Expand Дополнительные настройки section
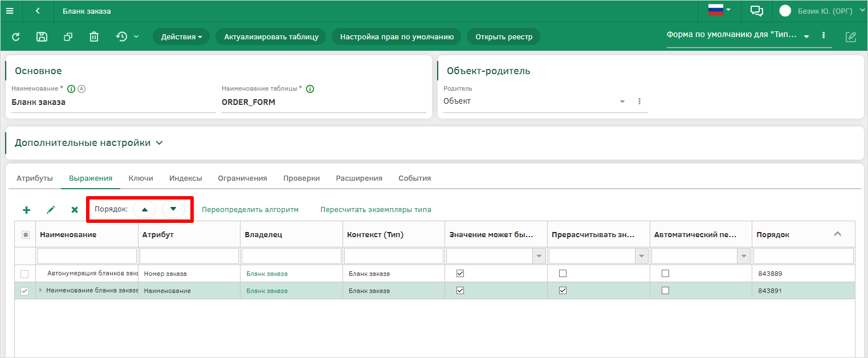Image resolution: width=868 pixels, height=358 pixels. tap(89, 143)
